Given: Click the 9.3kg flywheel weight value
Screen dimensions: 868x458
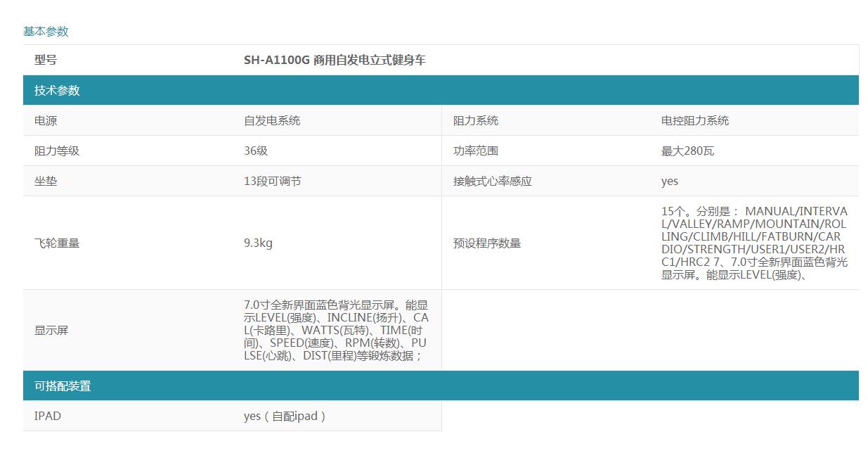Looking at the screenshot, I should (258, 243).
